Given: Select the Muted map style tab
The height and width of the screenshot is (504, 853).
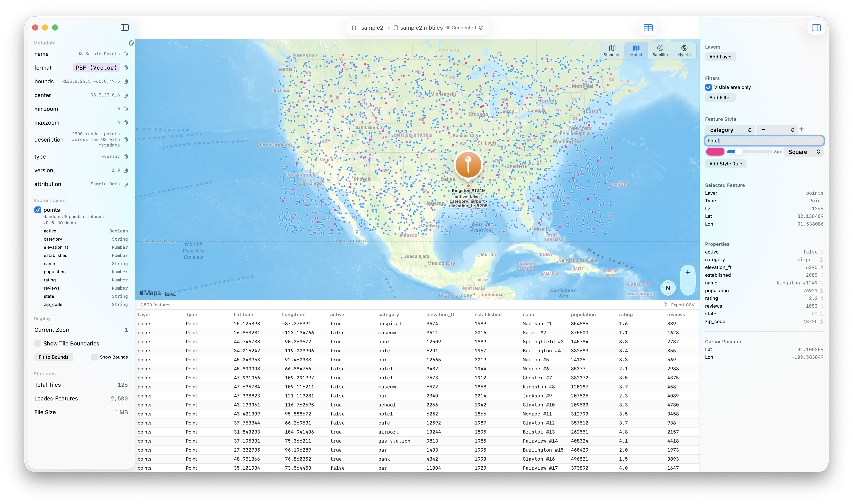Looking at the screenshot, I should pos(636,50).
